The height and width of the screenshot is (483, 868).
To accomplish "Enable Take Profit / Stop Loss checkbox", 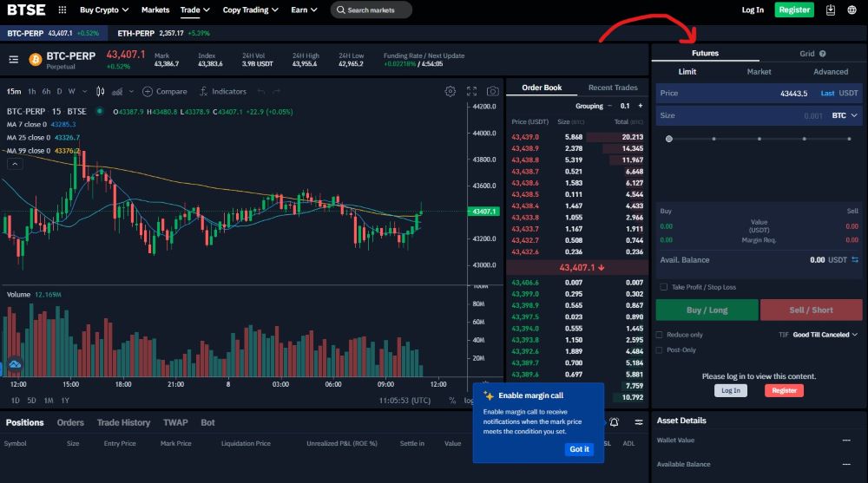I will click(x=663, y=287).
